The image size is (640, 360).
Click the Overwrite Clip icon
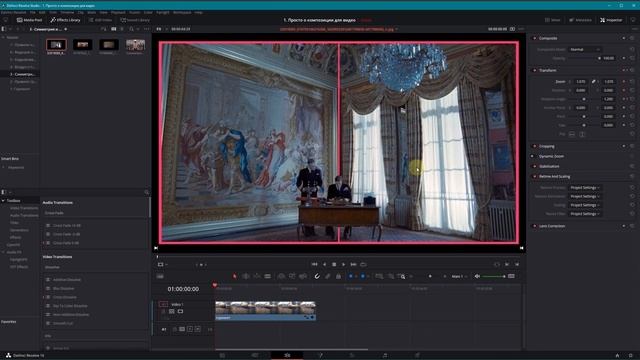[x=292, y=276]
